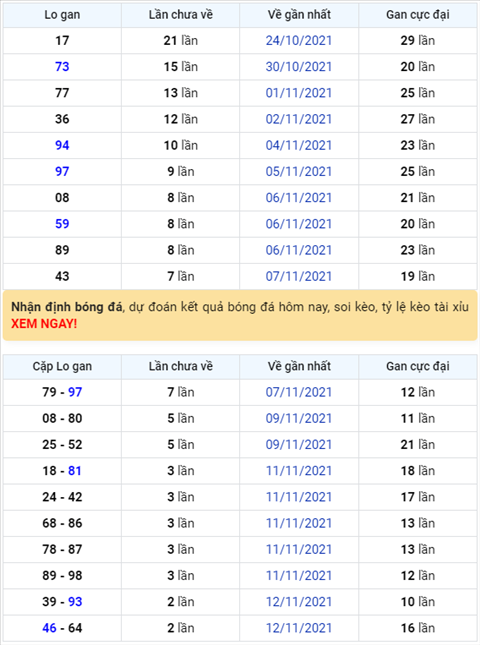480x645 pixels.
Task: Select the blue number 73
Action: (x=62, y=67)
